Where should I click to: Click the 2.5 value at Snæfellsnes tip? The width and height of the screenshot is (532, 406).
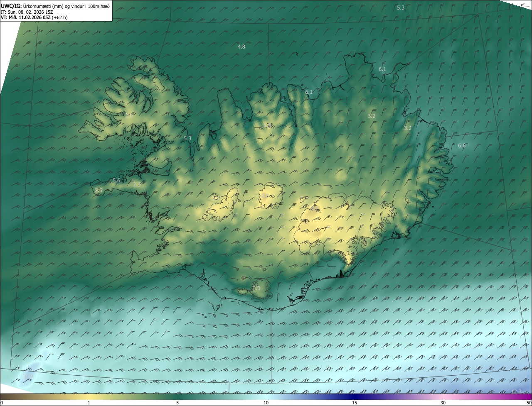click(99, 190)
